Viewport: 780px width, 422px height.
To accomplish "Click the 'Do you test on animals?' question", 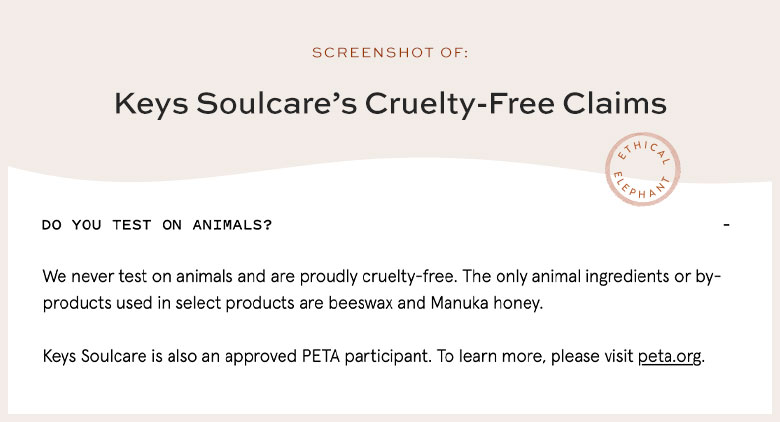I will [x=157, y=225].
